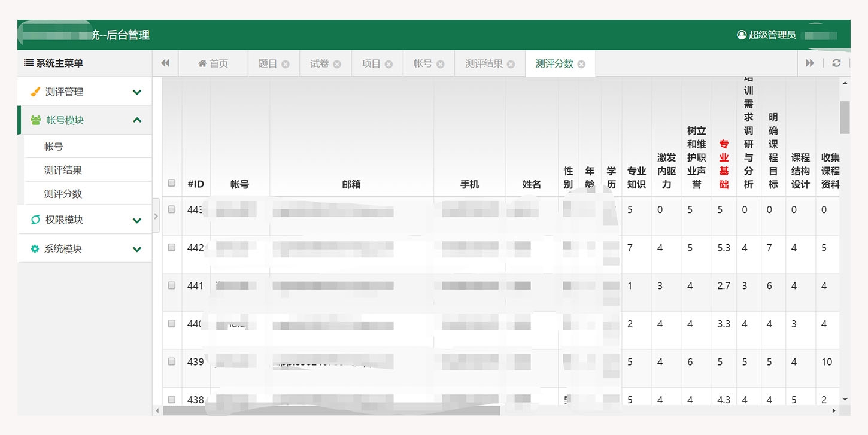
Task: Switch to the 首页 home tab
Action: 213,63
